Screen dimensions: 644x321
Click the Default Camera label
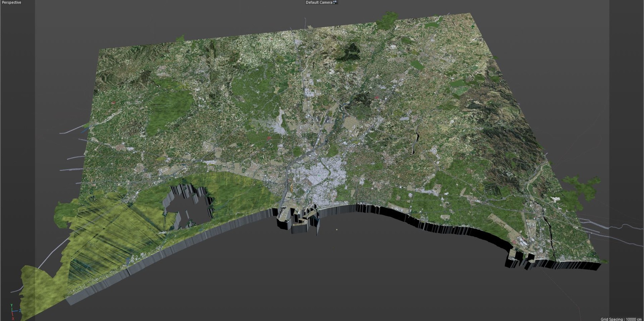pos(319,3)
